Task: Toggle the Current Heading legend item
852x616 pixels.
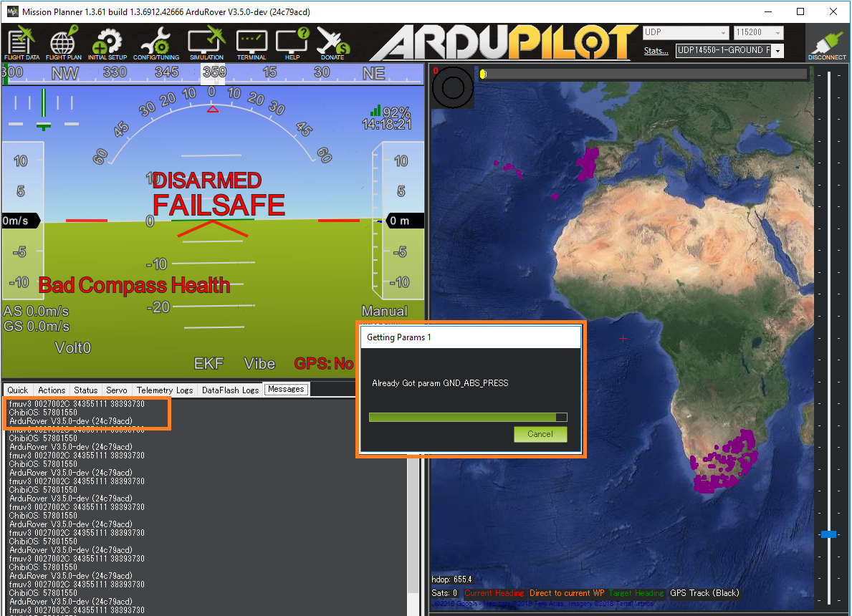Action: pos(494,593)
